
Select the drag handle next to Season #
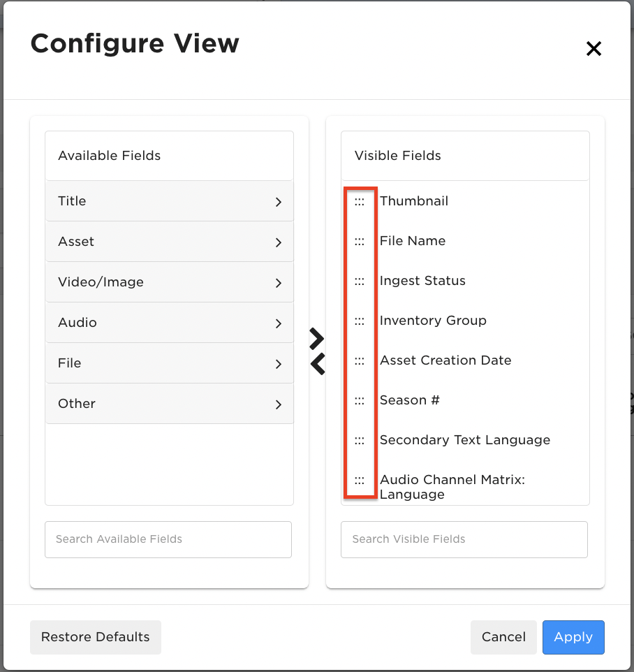pos(360,401)
